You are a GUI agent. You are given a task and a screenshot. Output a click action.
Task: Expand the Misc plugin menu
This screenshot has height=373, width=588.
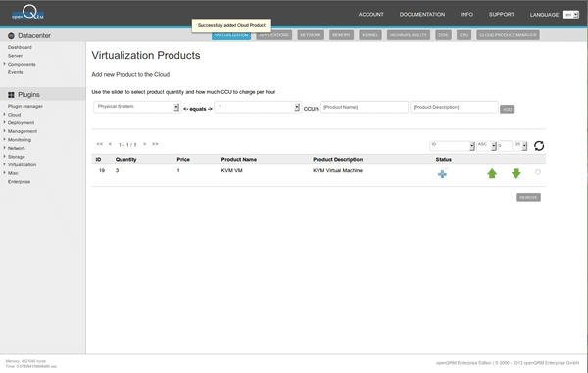pyautogui.click(x=5, y=172)
